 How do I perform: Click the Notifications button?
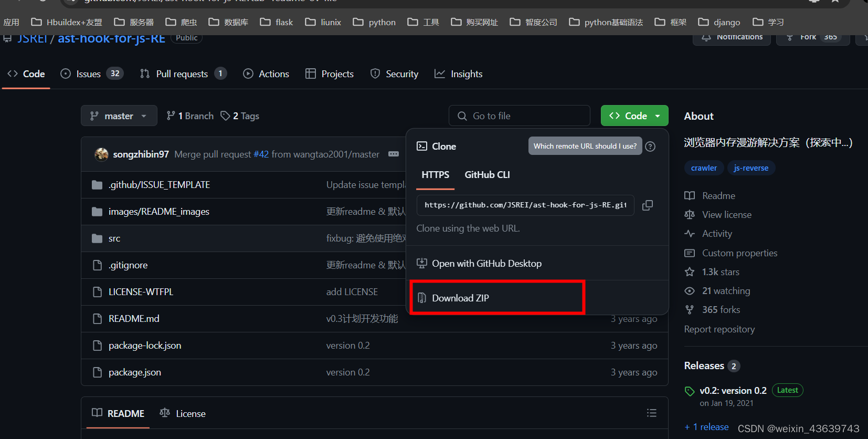732,38
